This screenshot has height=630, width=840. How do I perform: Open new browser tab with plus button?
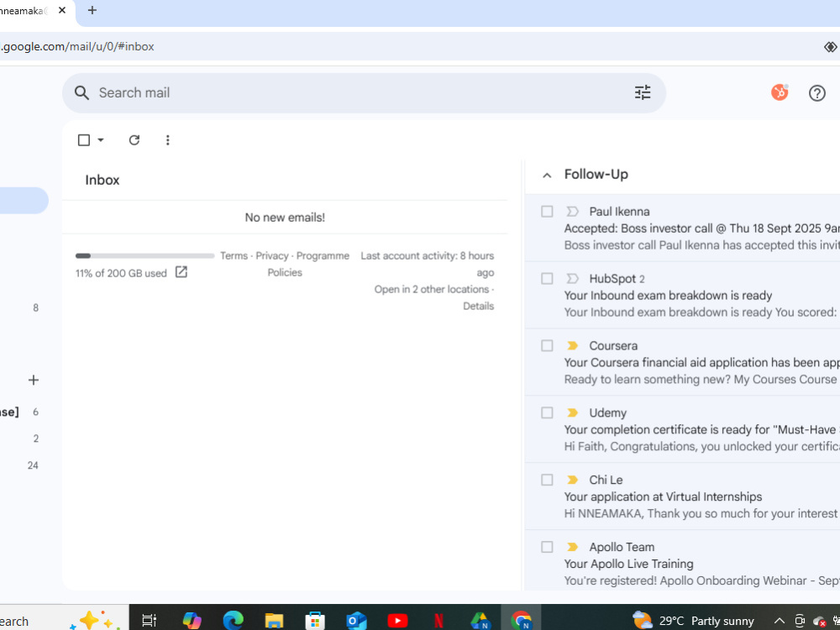point(92,10)
